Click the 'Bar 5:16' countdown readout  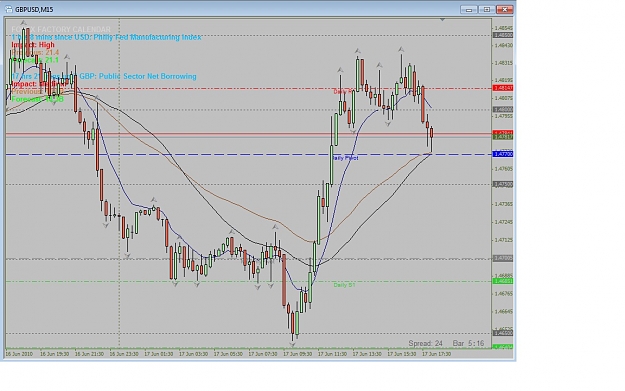(x=468, y=343)
